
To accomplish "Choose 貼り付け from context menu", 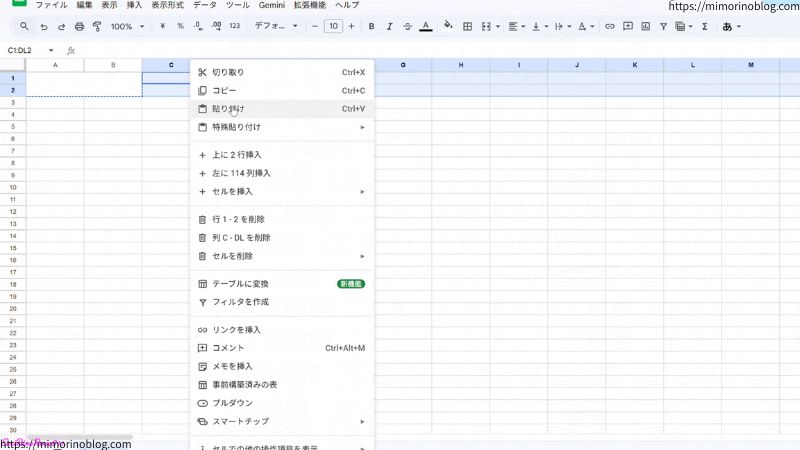I will click(282, 109).
